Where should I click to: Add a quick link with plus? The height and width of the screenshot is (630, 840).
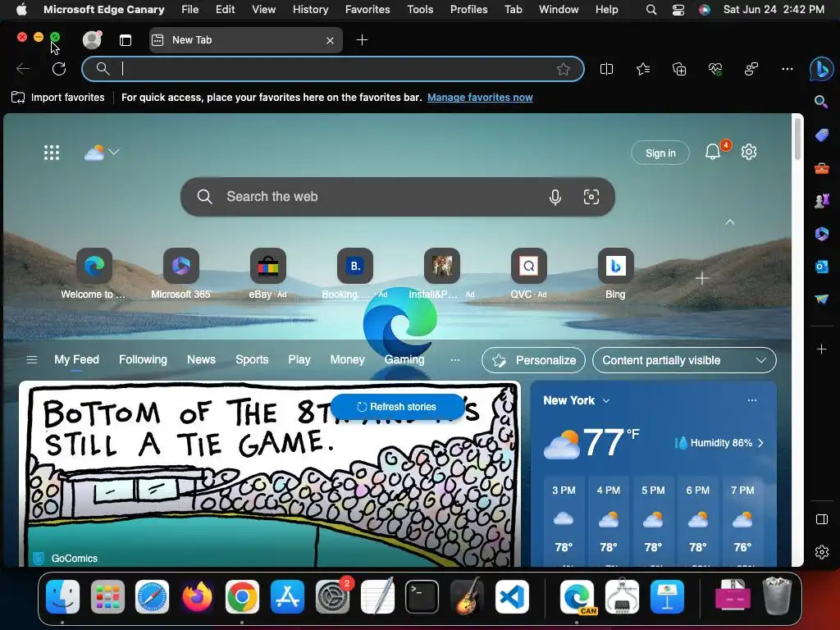702,278
